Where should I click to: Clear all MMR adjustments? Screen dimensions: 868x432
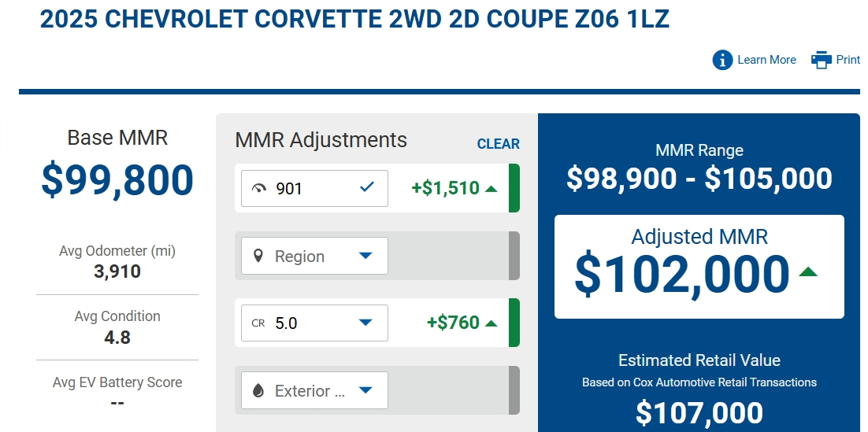[499, 144]
